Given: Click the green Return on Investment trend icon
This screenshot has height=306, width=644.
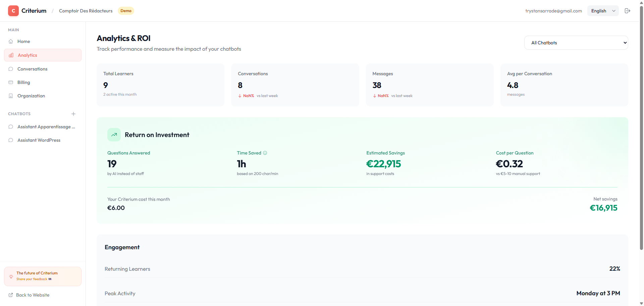Looking at the screenshot, I should (114, 134).
